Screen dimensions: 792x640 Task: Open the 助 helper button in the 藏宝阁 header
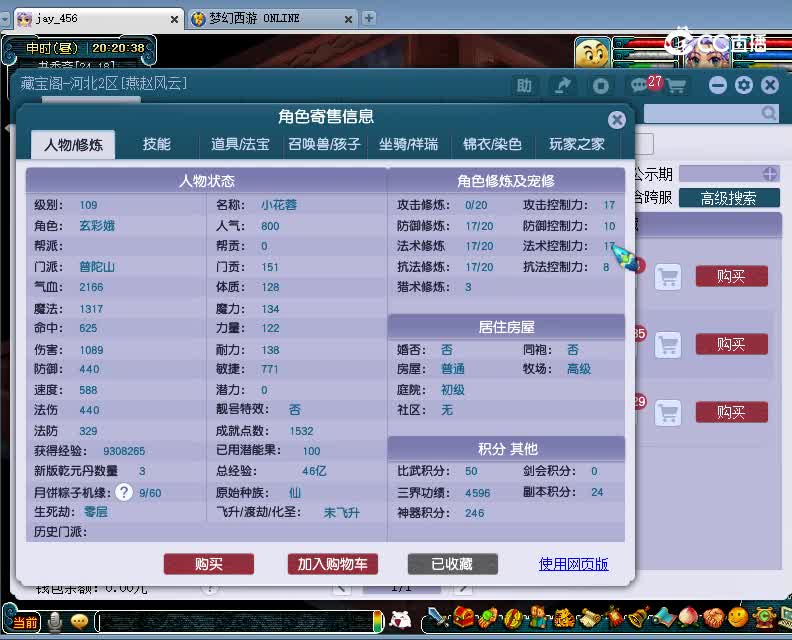pyautogui.click(x=524, y=85)
